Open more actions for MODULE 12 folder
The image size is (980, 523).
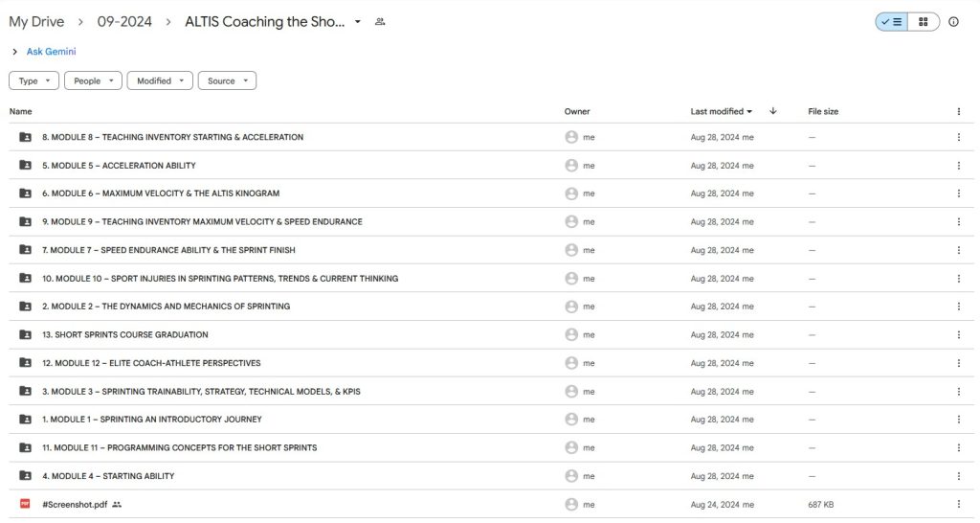click(958, 363)
